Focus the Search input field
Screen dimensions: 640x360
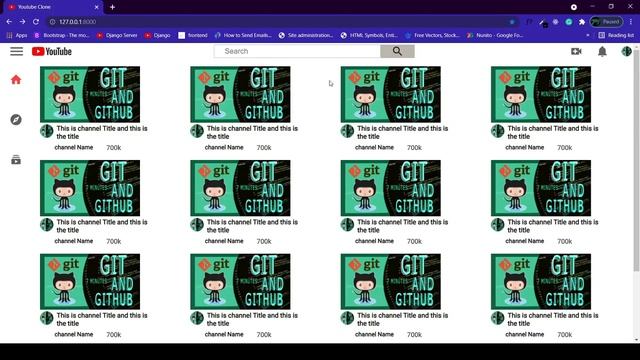[297, 51]
